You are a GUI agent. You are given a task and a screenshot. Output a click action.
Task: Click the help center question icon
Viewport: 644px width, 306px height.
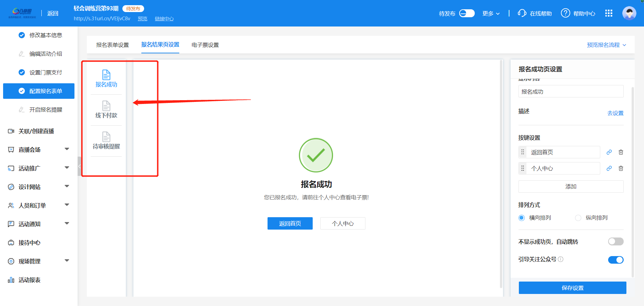coord(565,13)
